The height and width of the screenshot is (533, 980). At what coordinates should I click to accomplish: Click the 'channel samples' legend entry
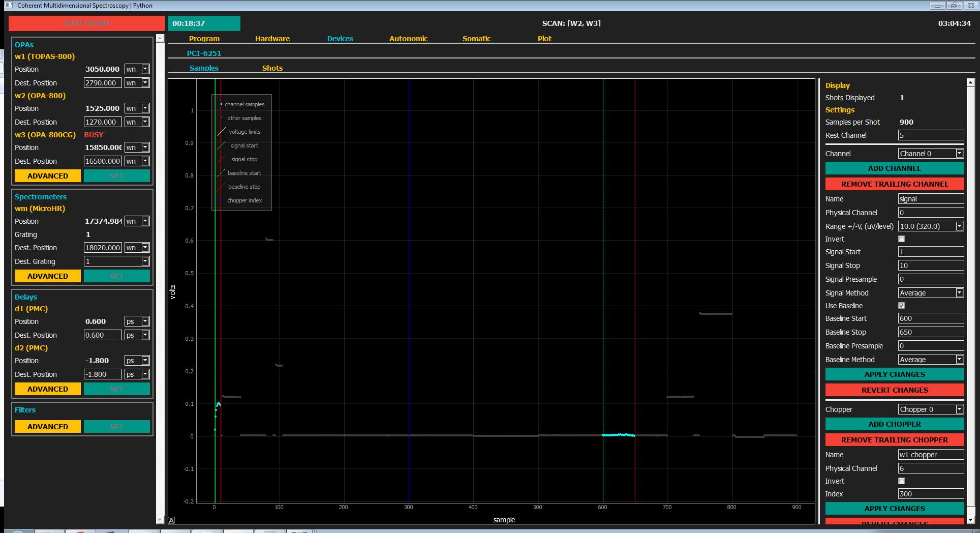pos(244,104)
